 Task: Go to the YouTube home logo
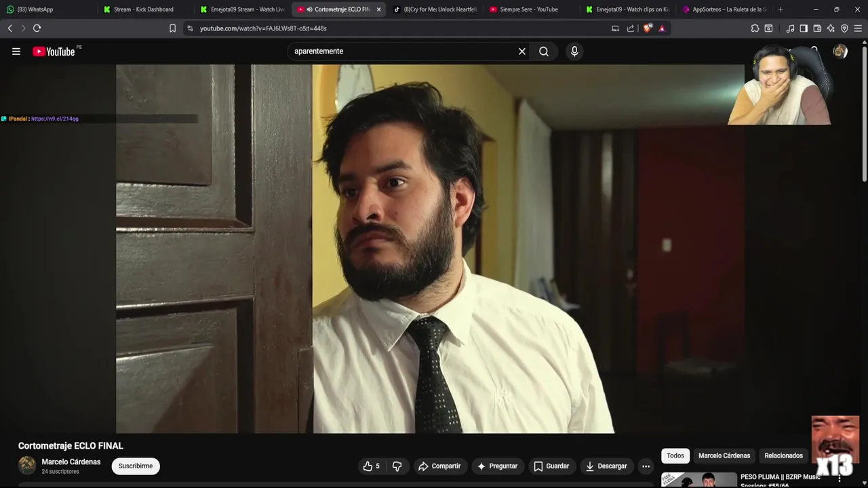54,52
